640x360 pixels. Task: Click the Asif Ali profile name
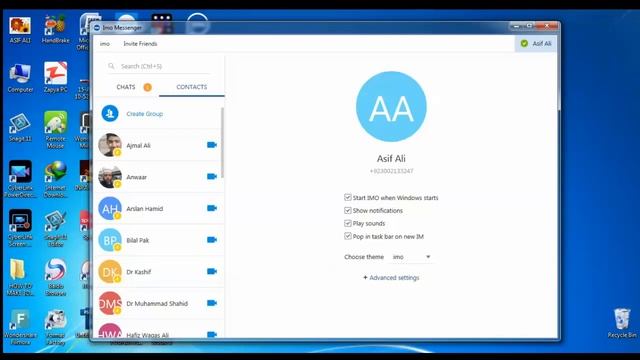point(391,158)
